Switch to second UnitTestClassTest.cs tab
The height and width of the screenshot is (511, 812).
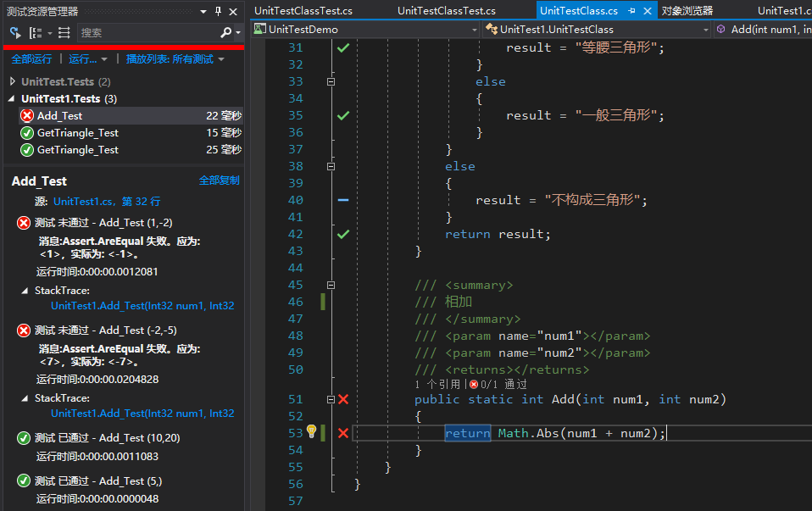(447, 11)
